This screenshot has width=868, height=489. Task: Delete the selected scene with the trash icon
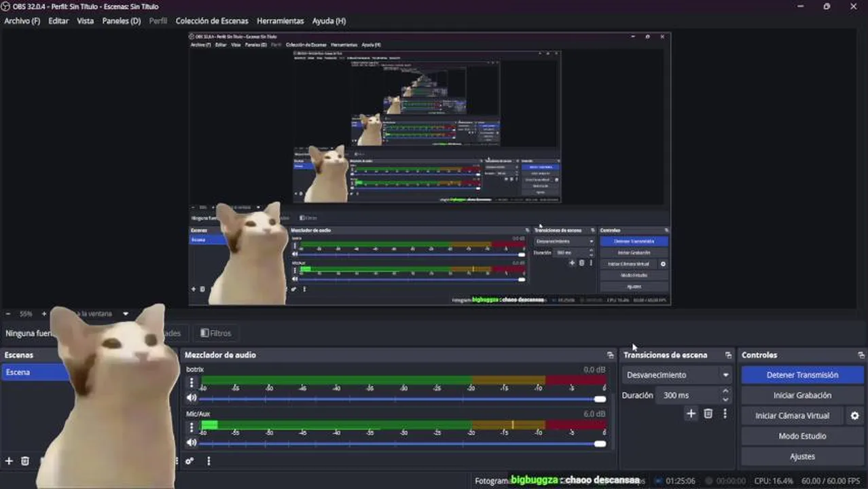[25, 460]
